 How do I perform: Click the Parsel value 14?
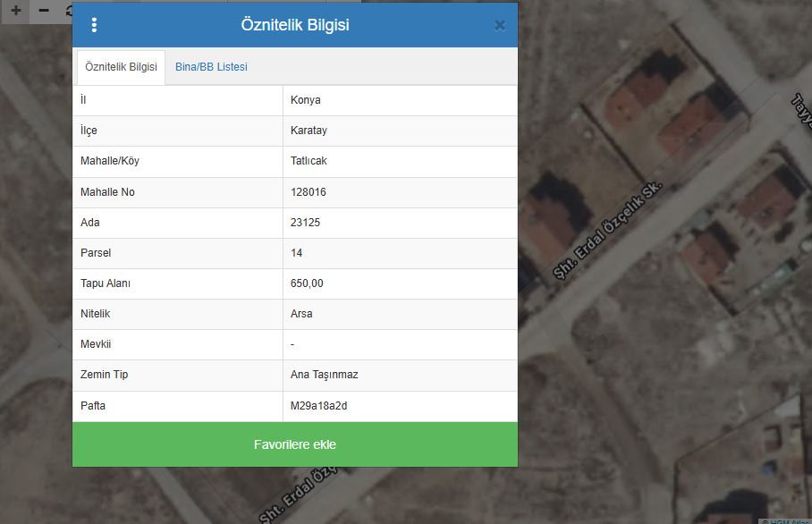(297, 253)
